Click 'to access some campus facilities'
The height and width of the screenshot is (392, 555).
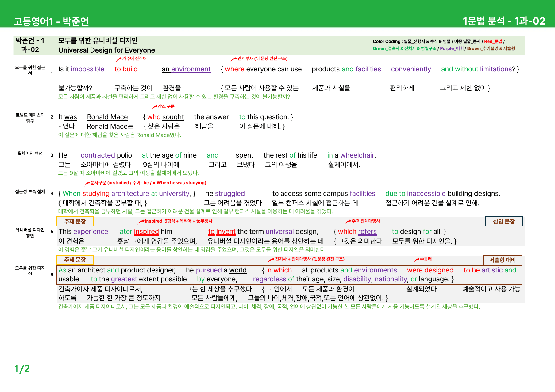(x=324, y=194)
